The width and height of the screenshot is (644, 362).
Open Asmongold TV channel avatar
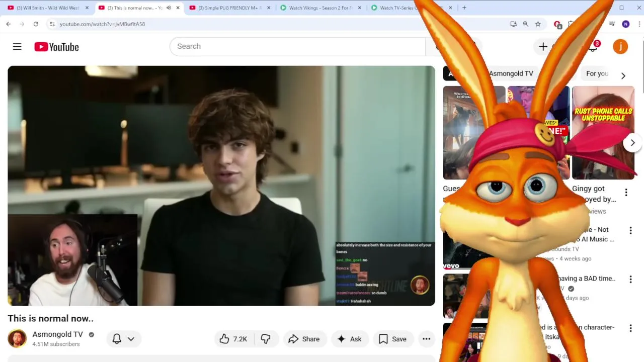click(17, 338)
